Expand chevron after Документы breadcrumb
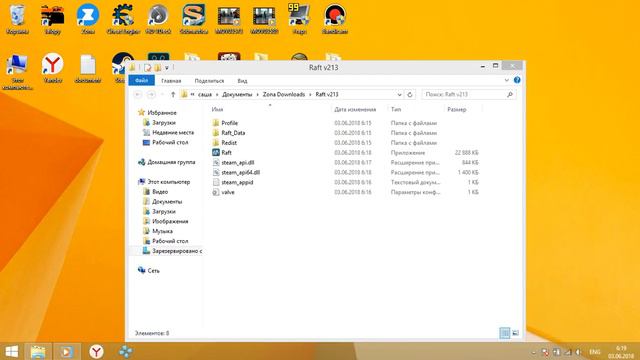This screenshot has height=360, width=640. [258, 94]
